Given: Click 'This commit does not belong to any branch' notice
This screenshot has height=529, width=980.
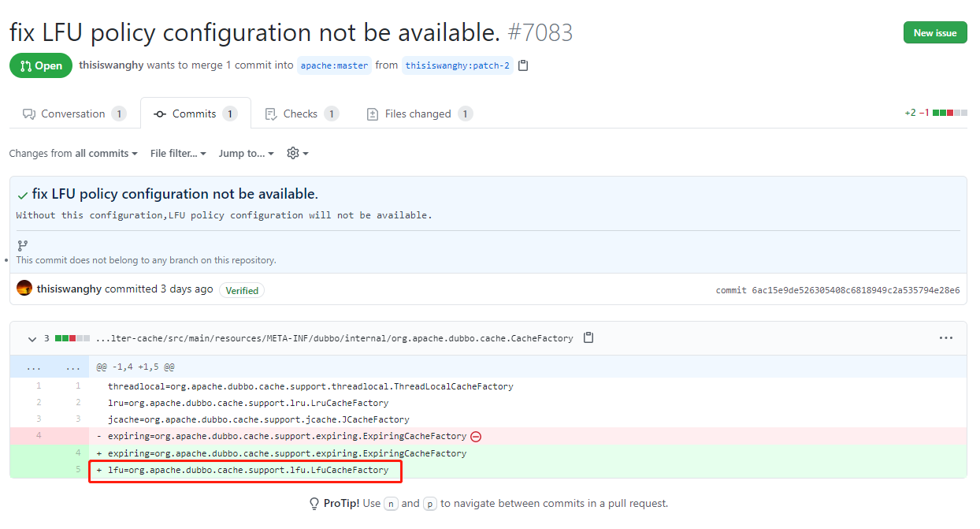Looking at the screenshot, I should click(147, 260).
